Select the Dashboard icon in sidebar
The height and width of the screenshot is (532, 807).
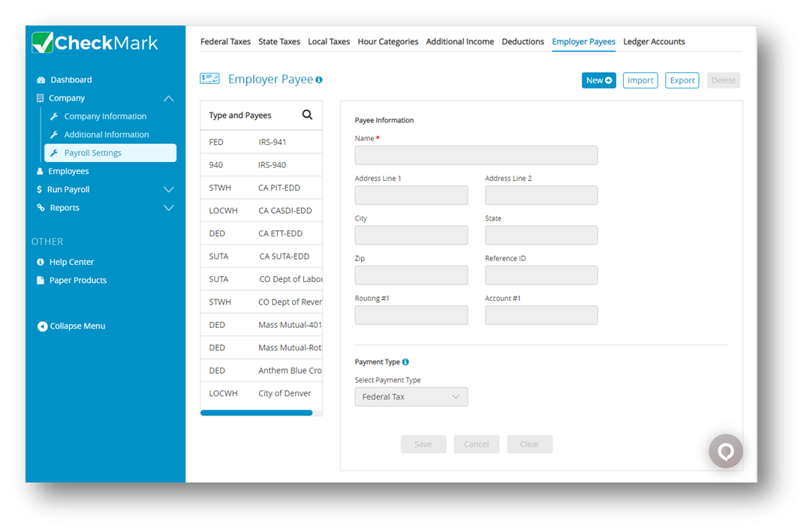coord(43,80)
